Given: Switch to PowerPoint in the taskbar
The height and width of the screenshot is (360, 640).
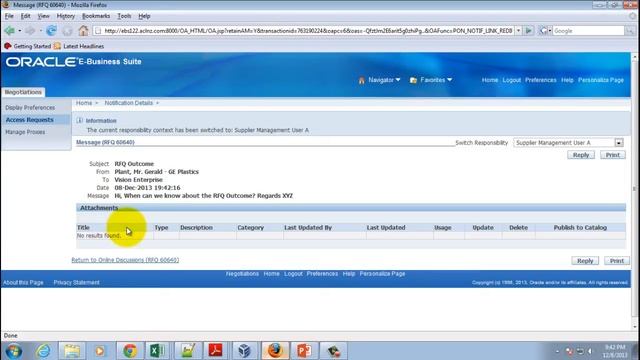Looking at the screenshot, I should click(x=304, y=351).
